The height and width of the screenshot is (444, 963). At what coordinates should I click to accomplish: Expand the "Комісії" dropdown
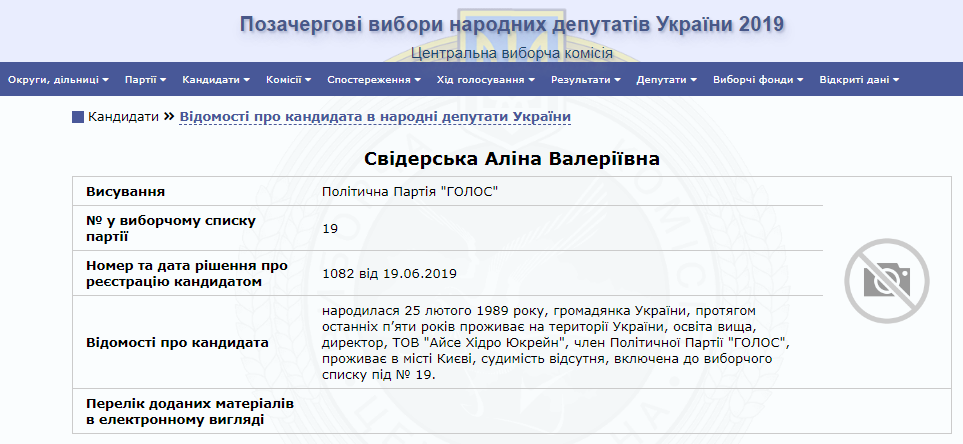(289, 79)
